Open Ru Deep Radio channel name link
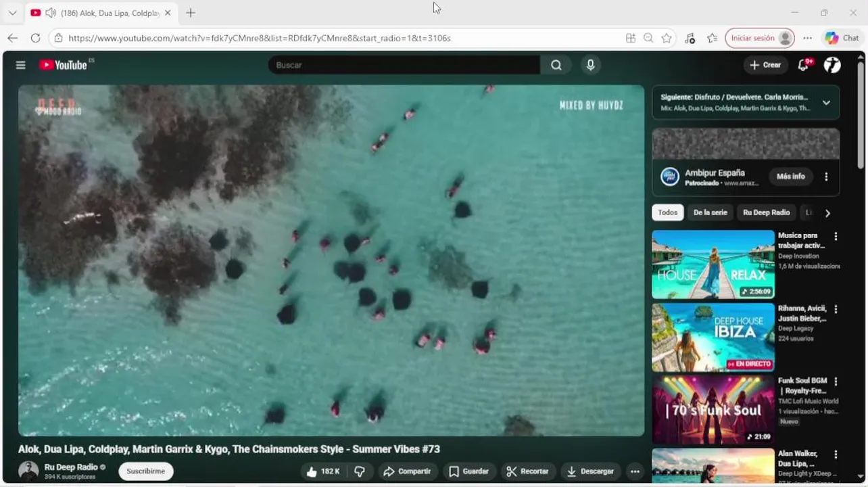 coord(71,467)
